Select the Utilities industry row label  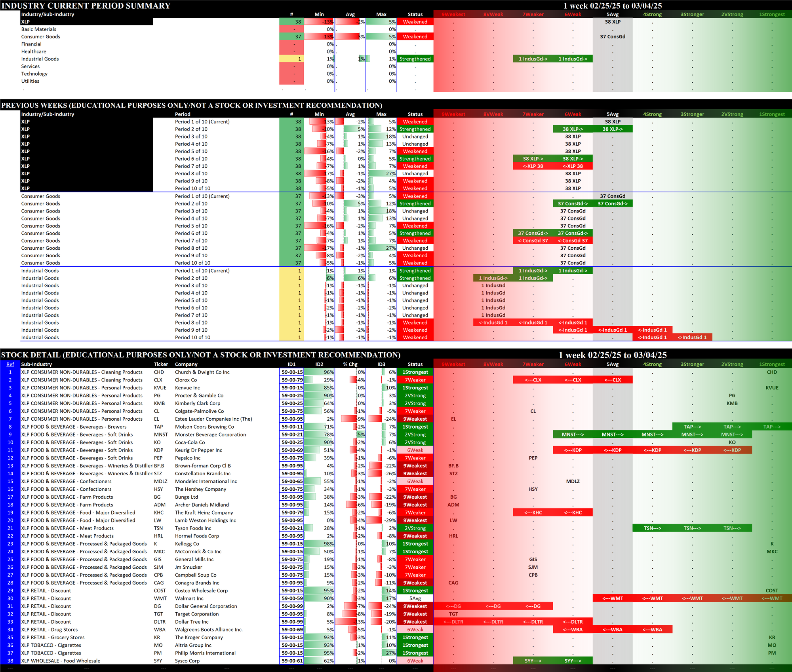[30, 81]
